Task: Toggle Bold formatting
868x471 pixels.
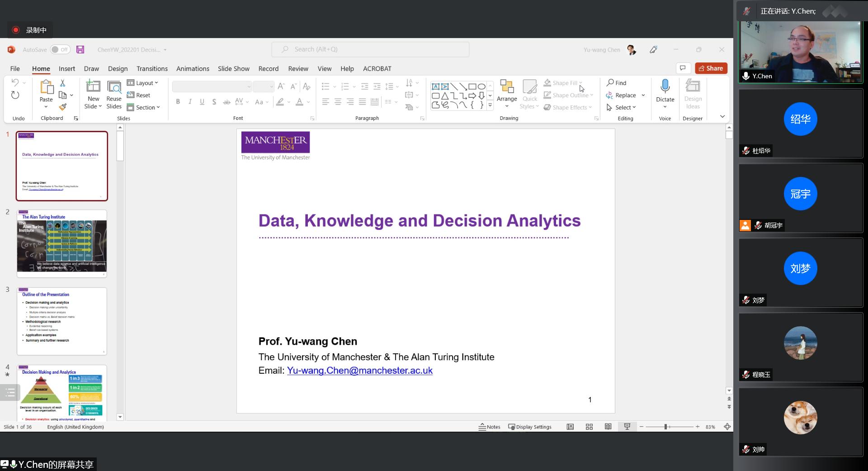Action: point(178,102)
